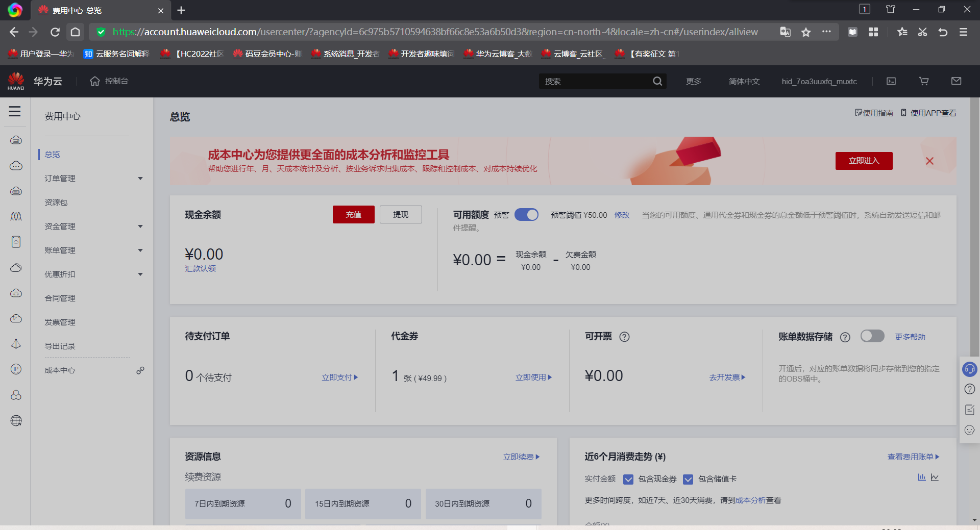Click the 7日内到期资源 card
This screenshot has height=530, width=980.
click(x=243, y=504)
